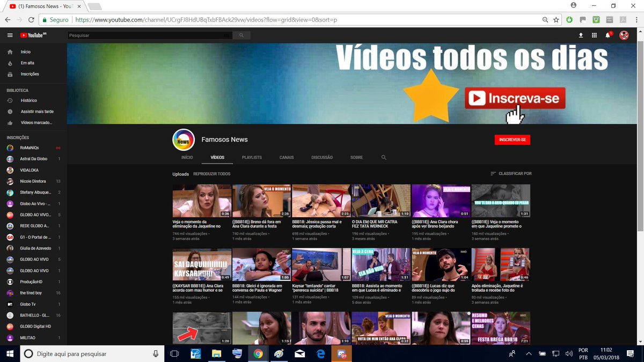Click the Famosos News channel avatar
Image resolution: width=644 pixels, height=362 pixels.
coord(183,140)
